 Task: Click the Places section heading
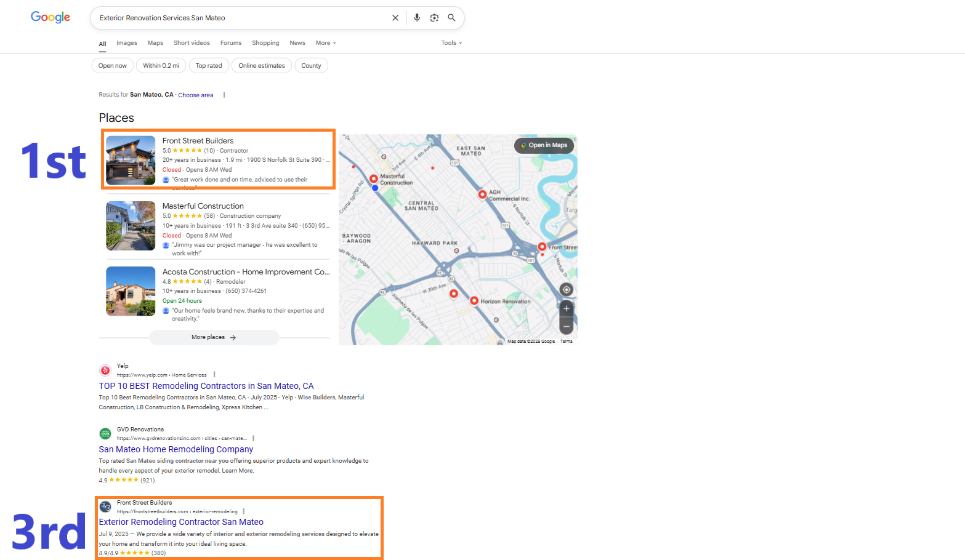[x=116, y=118]
